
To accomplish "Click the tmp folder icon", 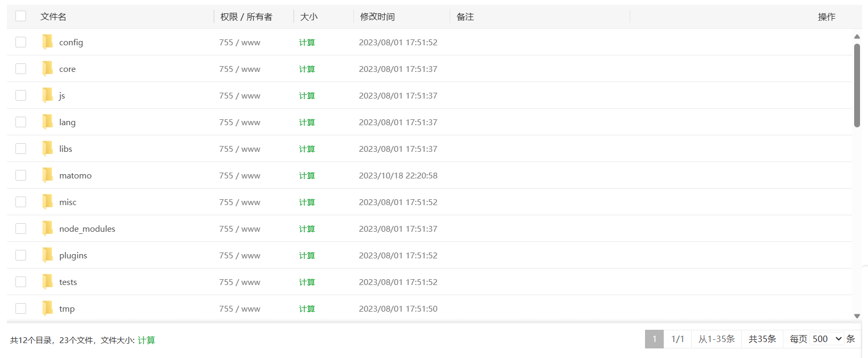I will 48,308.
